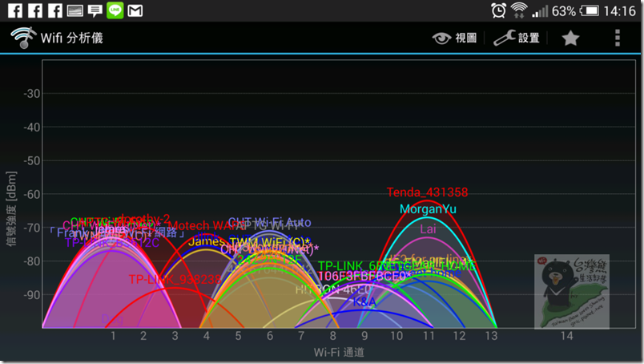Select the TWM WiFi(C)* network label
The image size is (644, 364).
point(270,242)
